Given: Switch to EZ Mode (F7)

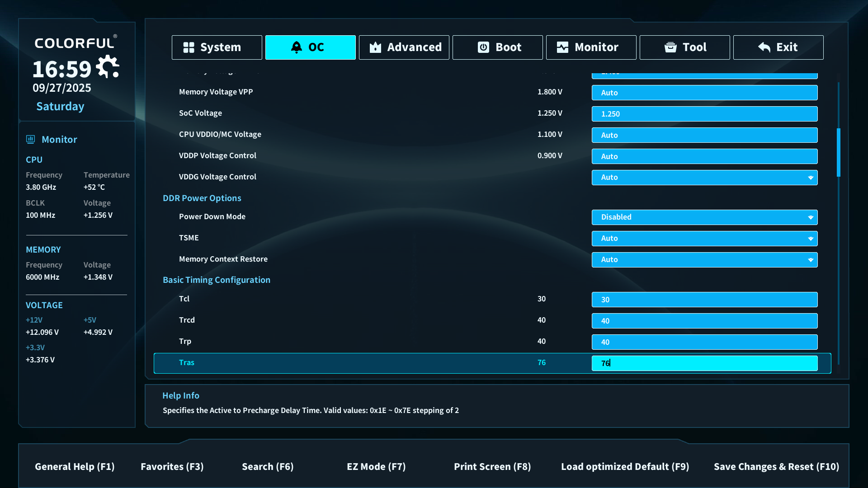Looking at the screenshot, I should 376,467.
